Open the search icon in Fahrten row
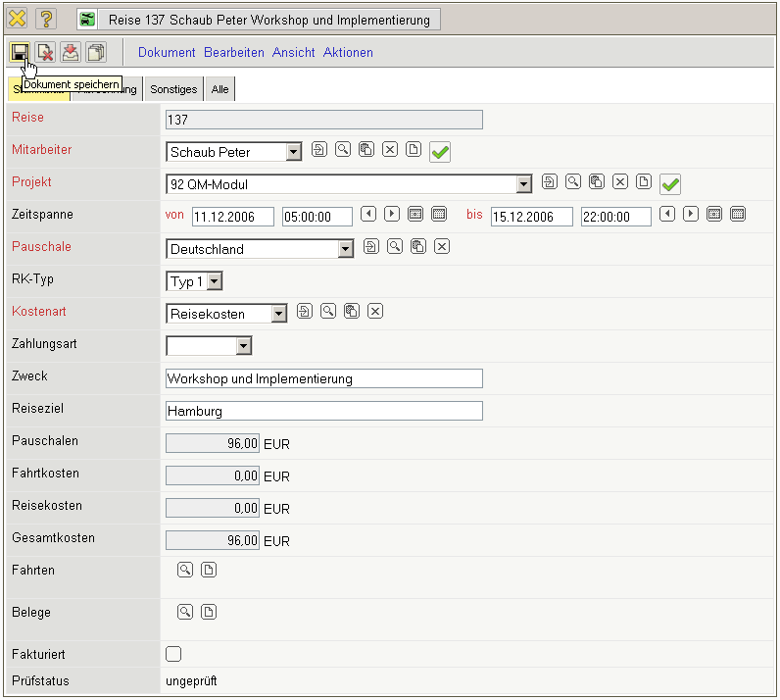Viewport: 780px width, 700px height. pyautogui.click(x=184, y=570)
